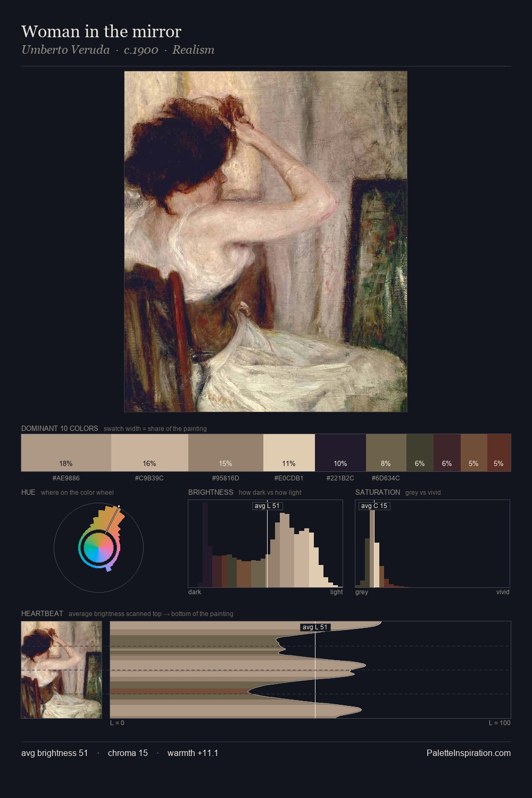
Task: Click the hex code '#E0CDB1'
Action: pyautogui.click(x=289, y=478)
